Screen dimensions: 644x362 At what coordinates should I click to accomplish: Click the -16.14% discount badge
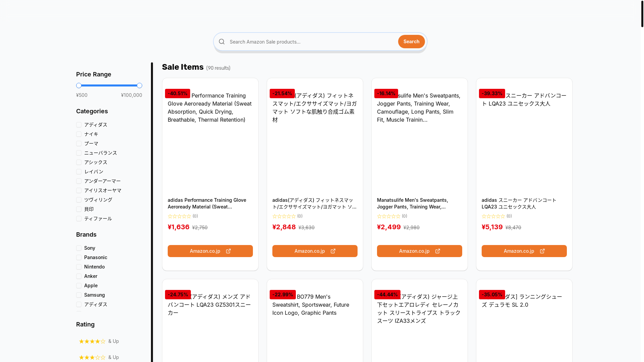[386, 94]
